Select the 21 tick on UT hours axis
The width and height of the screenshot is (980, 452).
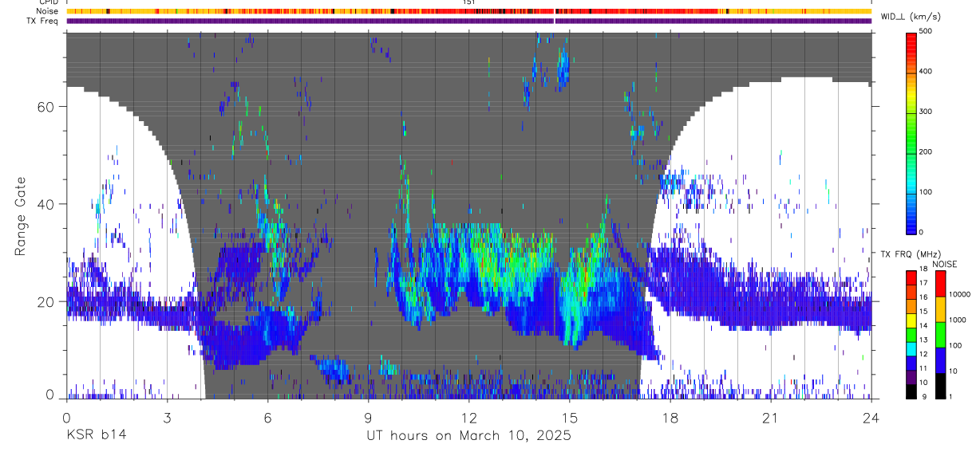click(x=770, y=417)
